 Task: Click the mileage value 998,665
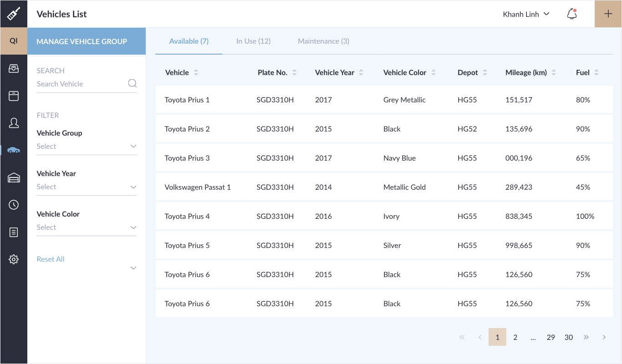[x=519, y=245]
